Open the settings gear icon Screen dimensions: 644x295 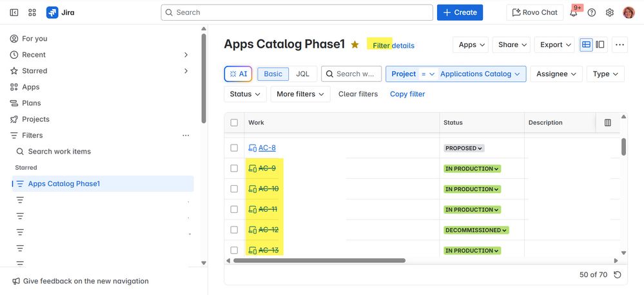coord(610,12)
